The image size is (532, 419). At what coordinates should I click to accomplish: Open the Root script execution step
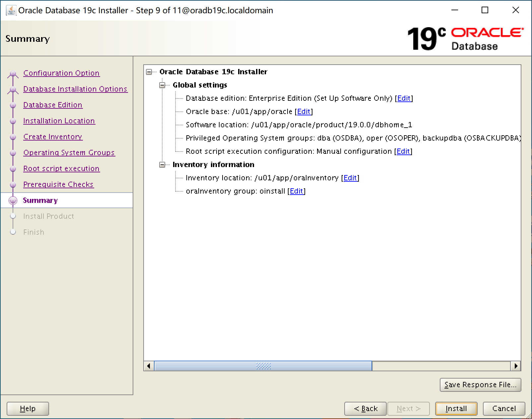(x=61, y=168)
